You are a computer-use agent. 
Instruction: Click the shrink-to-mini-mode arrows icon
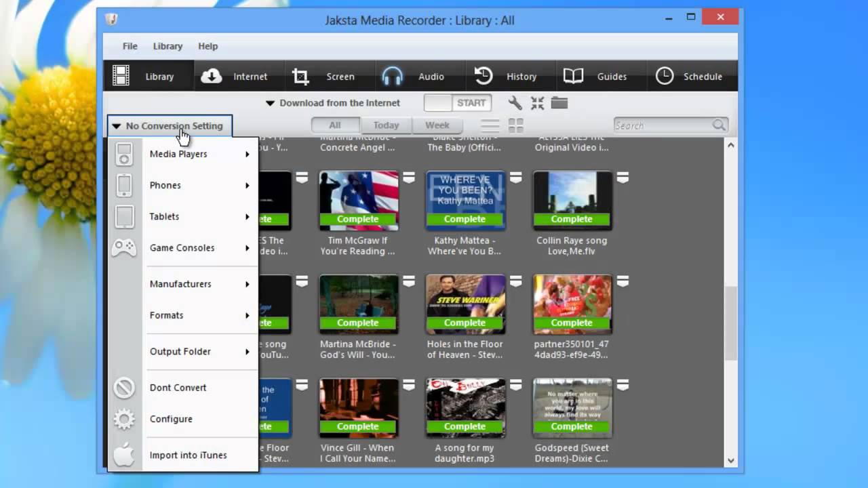[x=538, y=103]
